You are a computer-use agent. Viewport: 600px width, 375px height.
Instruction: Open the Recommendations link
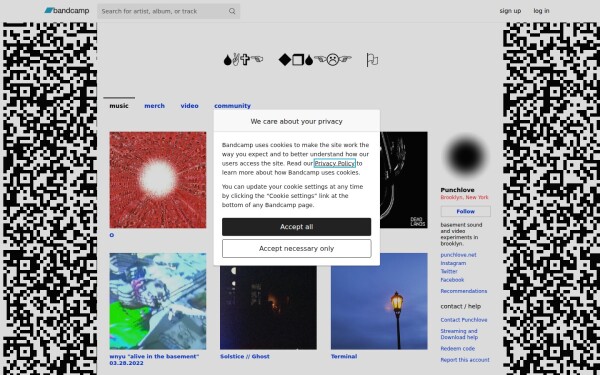pos(464,291)
